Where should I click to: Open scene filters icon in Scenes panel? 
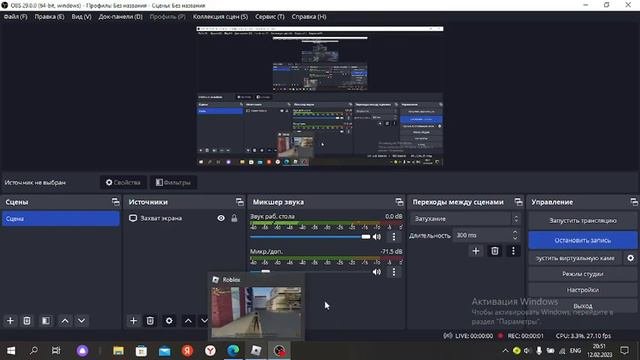(x=46, y=321)
